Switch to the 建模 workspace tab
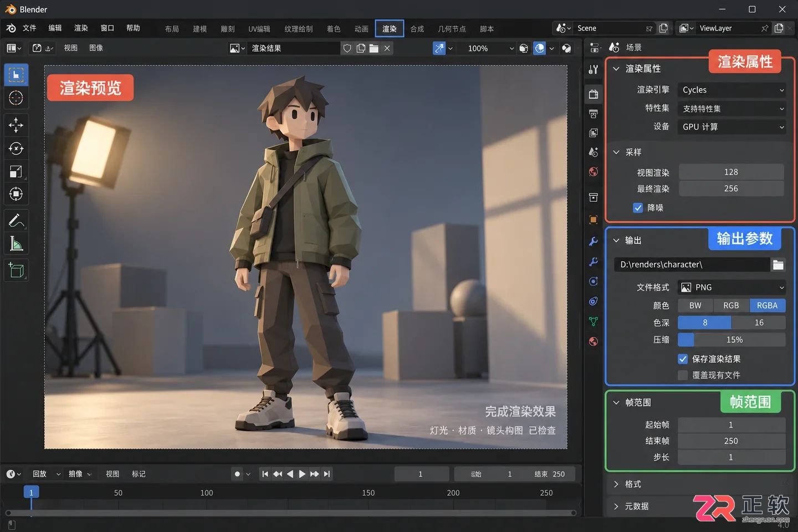The width and height of the screenshot is (798, 532). [200, 29]
